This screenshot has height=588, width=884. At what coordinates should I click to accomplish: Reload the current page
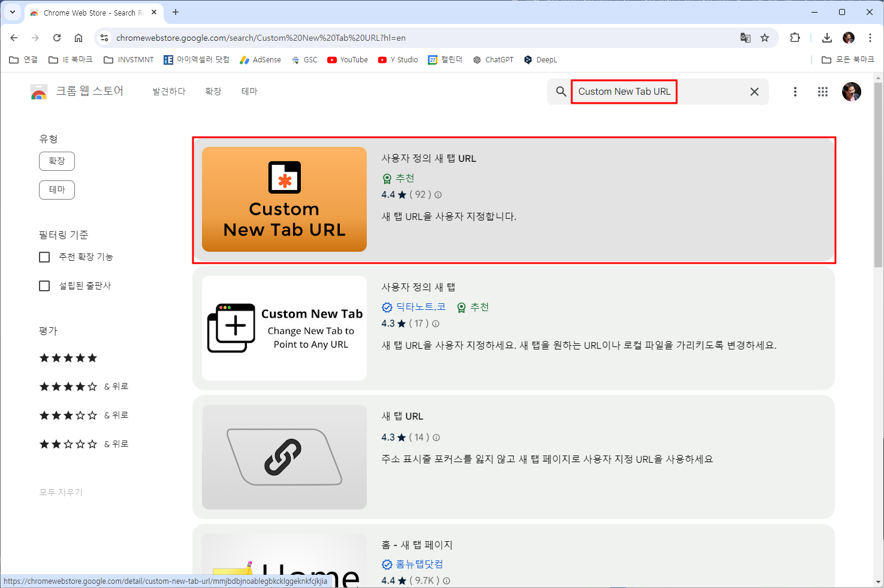pos(57,38)
